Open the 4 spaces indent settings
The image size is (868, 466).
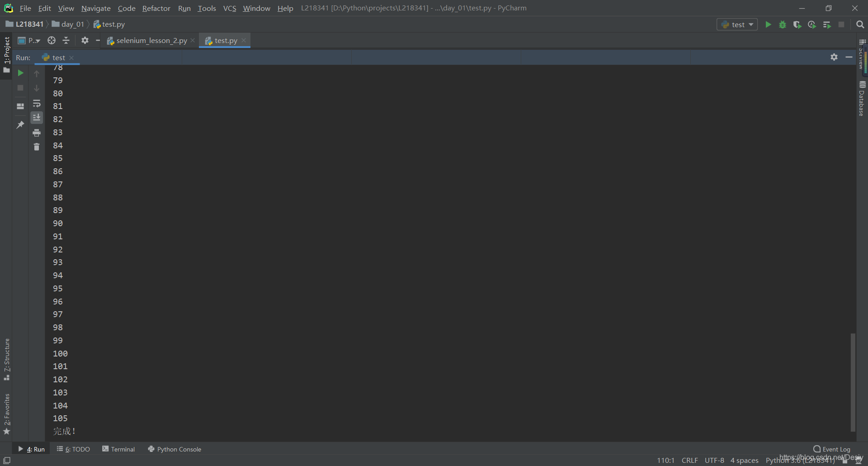click(744, 460)
